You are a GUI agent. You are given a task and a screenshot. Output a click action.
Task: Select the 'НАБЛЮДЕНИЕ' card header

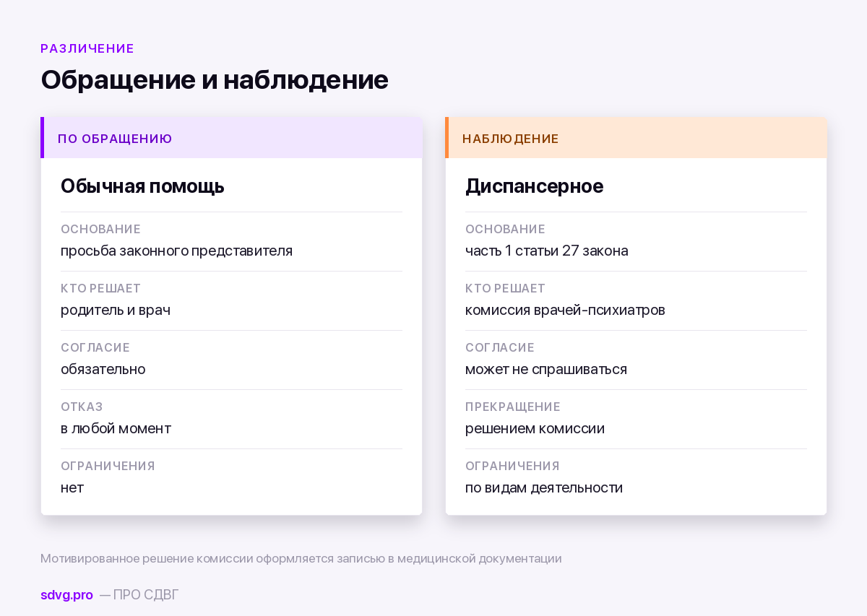(x=636, y=138)
